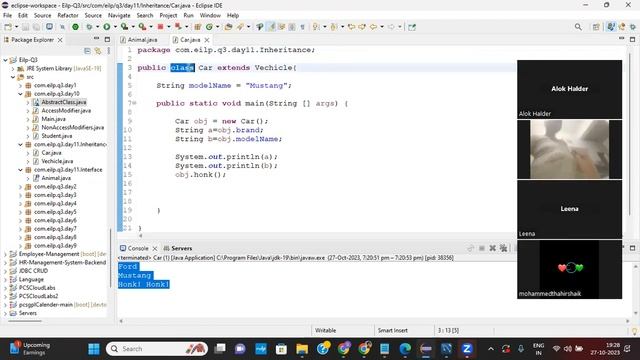Switch to the Java perspective icon
Screen dimensions: 640x360
pyautogui.click(x=611, y=27)
